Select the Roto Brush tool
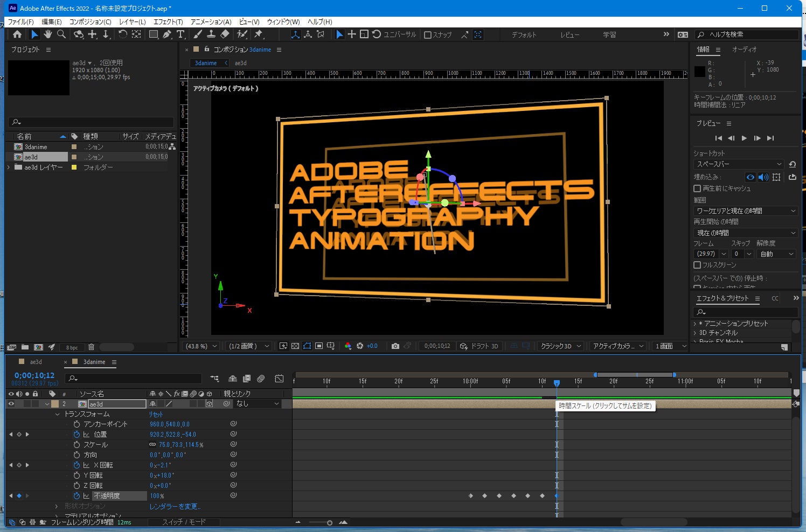 point(242,34)
